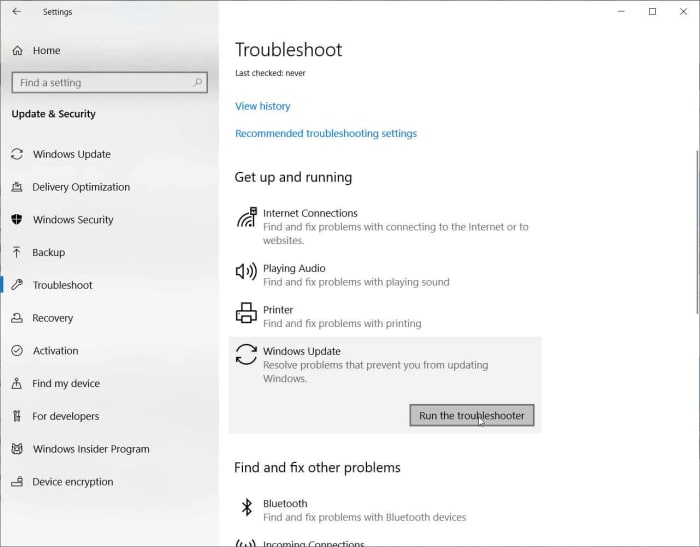The width and height of the screenshot is (700, 547).
Task: Go to Delivery Optimization settings
Action: [x=80, y=187]
